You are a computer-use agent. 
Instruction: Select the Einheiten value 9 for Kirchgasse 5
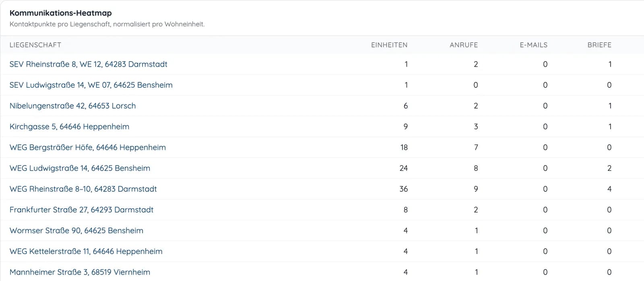tap(406, 127)
